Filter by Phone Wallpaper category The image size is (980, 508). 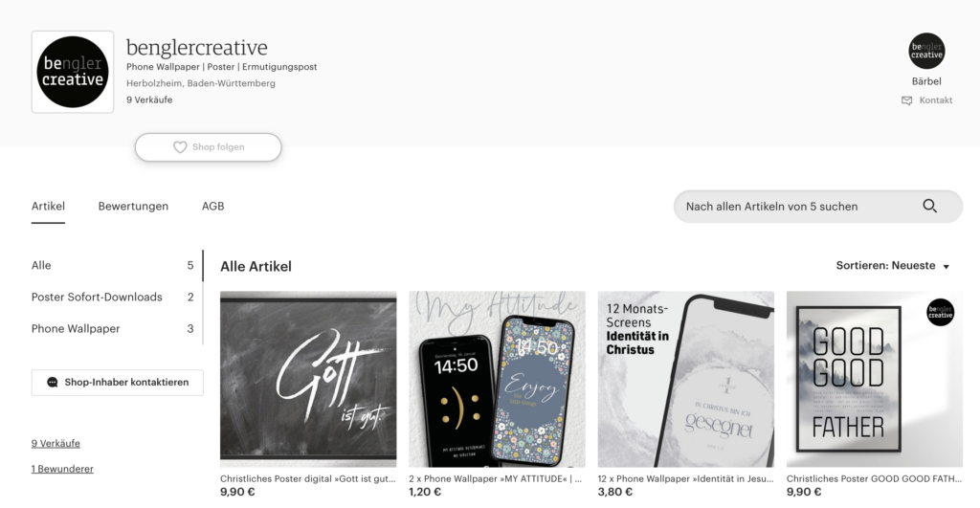(x=113, y=329)
